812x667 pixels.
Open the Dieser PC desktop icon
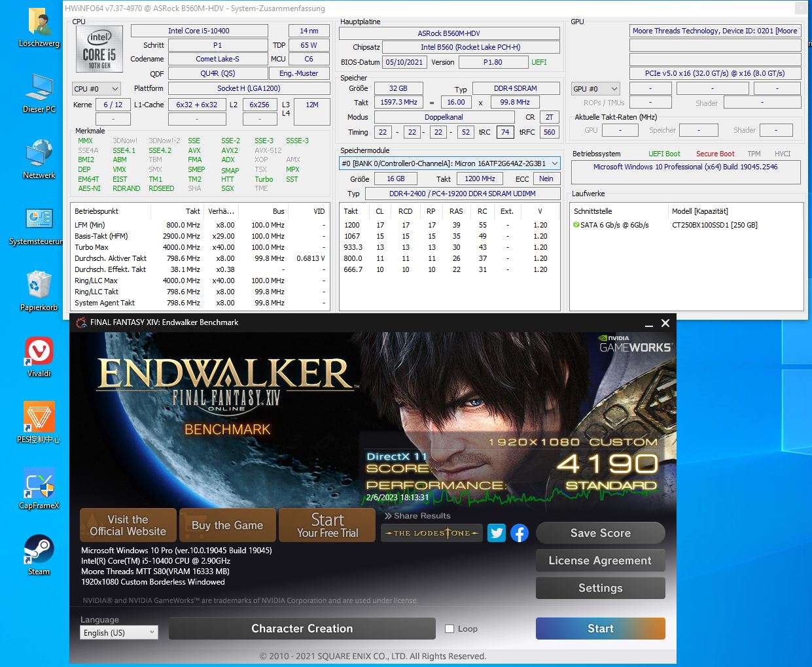(x=39, y=94)
